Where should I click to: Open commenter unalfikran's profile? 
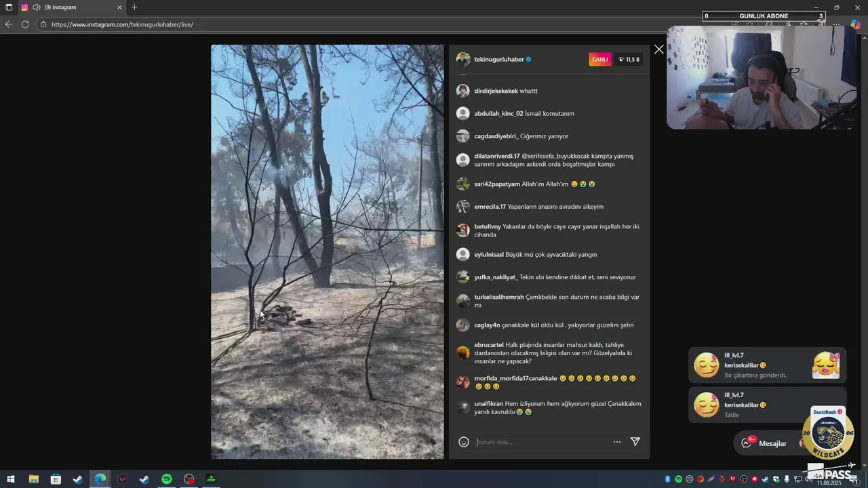click(488, 404)
